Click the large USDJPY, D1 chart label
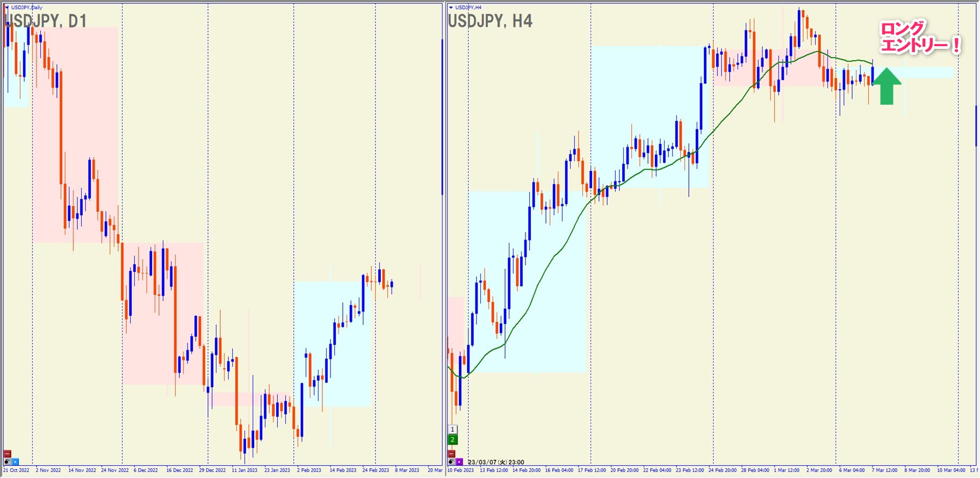Viewport: 980px width, 478px height. (45, 21)
